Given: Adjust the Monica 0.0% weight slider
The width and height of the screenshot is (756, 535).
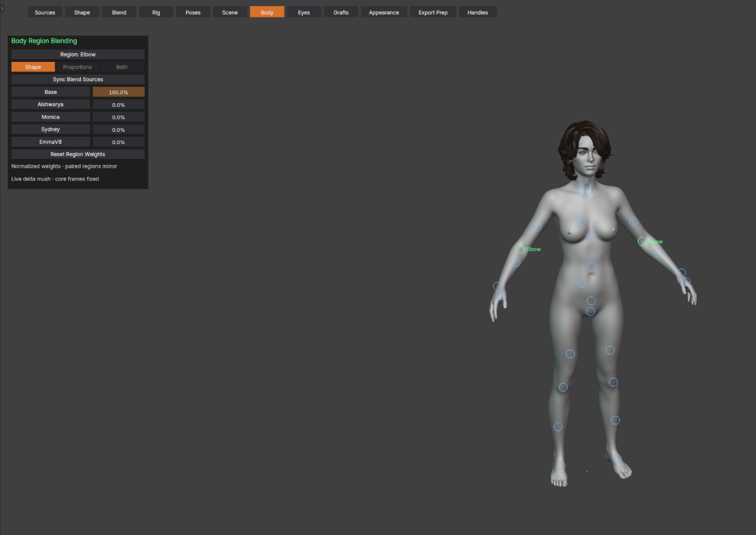Looking at the screenshot, I should coord(118,117).
